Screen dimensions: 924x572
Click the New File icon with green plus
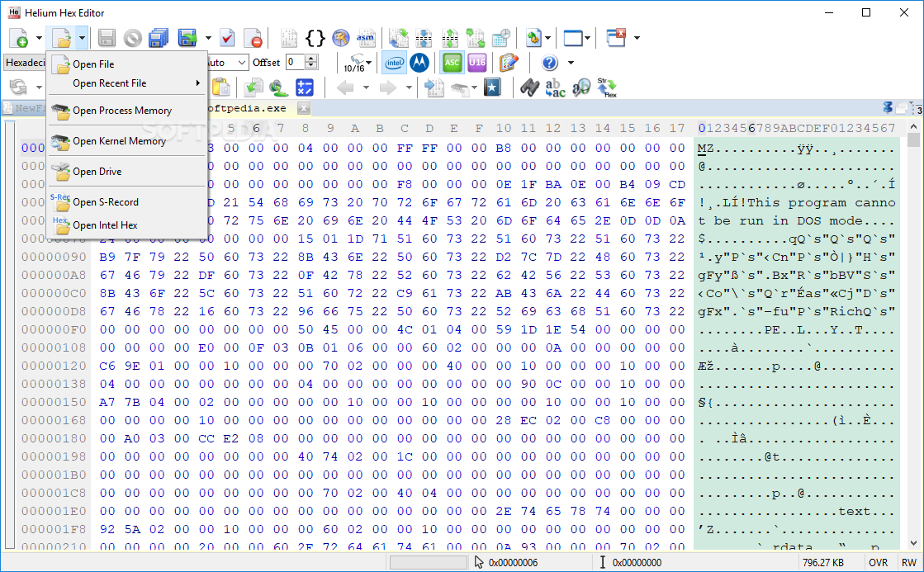tap(19, 38)
